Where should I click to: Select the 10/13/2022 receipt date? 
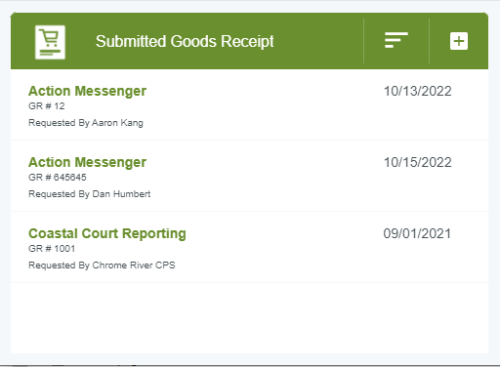[418, 91]
